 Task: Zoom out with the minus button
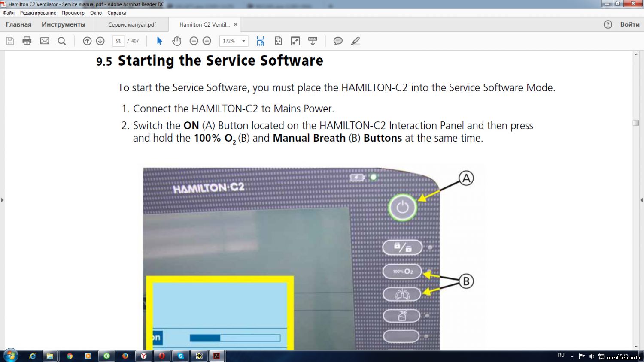click(194, 41)
